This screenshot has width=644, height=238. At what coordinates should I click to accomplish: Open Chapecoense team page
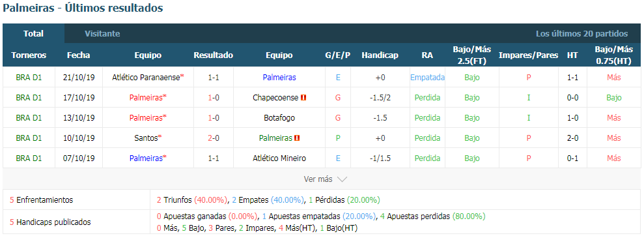tap(276, 98)
